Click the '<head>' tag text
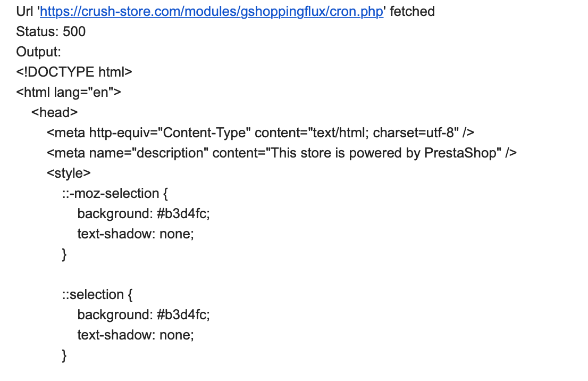Image resolution: width=588 pixels, height=381 pixels. [x=55, y=113]
